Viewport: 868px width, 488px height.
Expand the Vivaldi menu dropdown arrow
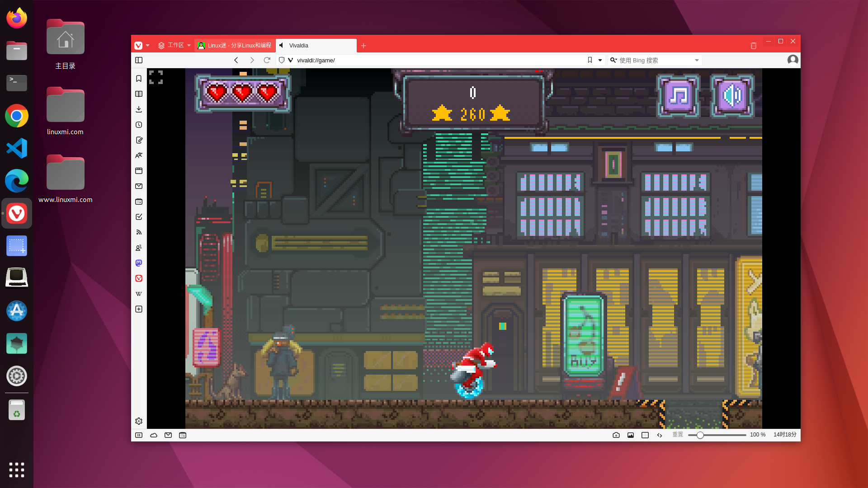click(147, 46)
